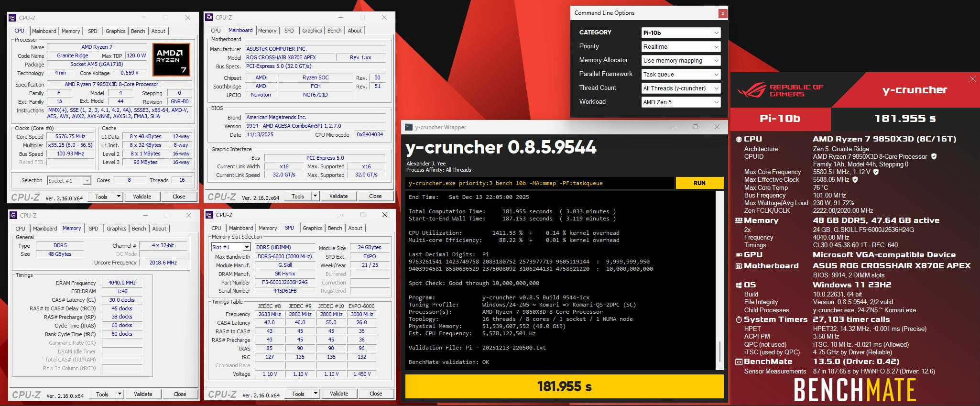Open the Parallel Framework dropdown
Screen dimensions: 980x406
(x=681, y=74)
